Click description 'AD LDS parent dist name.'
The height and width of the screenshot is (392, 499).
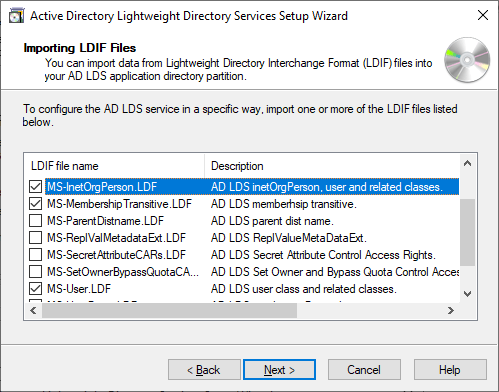coord(272,221)
